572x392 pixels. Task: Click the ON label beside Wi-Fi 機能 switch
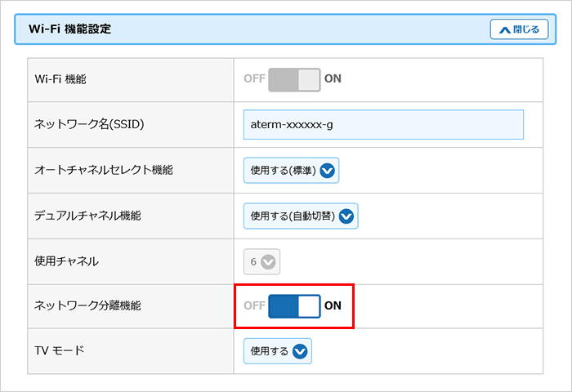pos(333,79)
